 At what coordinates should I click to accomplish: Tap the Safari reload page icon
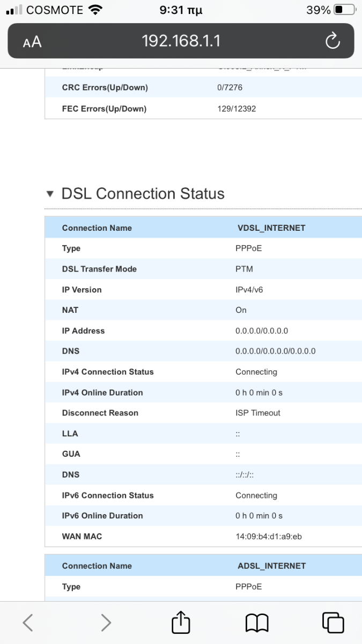(x=333, y=41)
